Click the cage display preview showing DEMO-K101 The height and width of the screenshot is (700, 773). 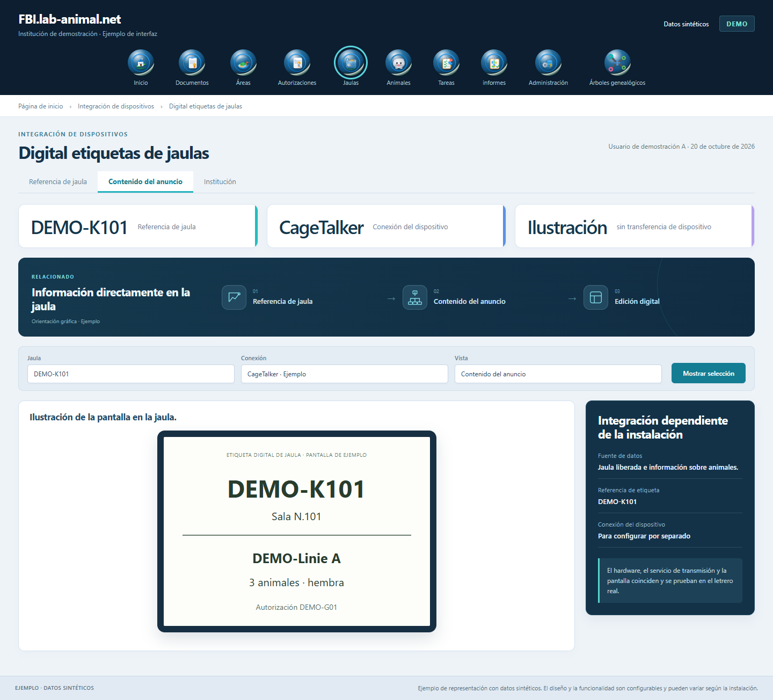[x=297, y=531]
